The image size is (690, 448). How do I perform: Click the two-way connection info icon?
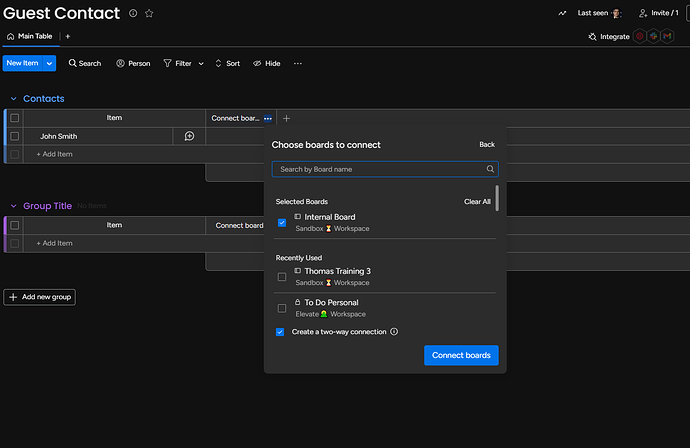[x=394, y=332]
